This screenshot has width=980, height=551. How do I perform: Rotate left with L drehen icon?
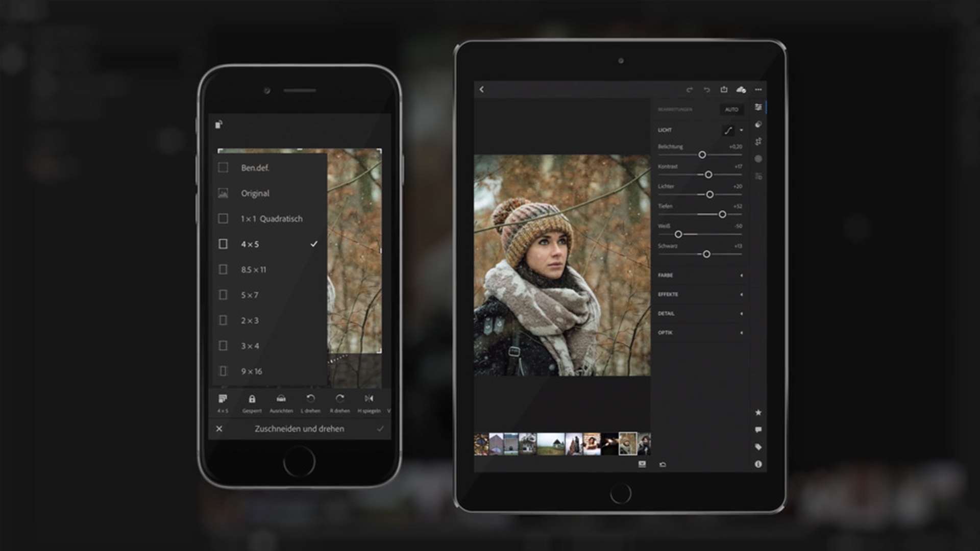310,399
